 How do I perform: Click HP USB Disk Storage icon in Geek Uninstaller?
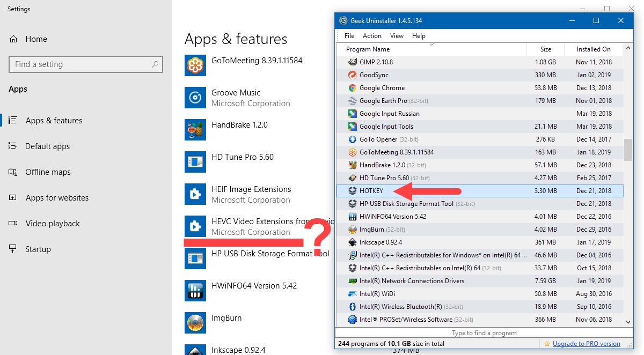coord(353,204)
